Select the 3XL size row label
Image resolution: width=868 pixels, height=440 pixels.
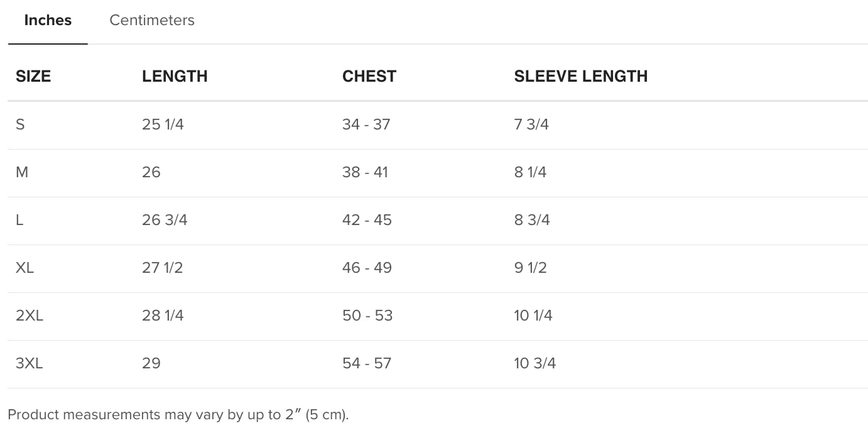click(30, 363)
